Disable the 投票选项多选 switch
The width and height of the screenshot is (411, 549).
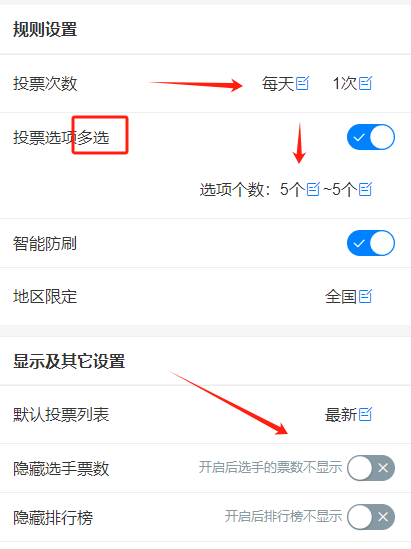pos(371,137)
